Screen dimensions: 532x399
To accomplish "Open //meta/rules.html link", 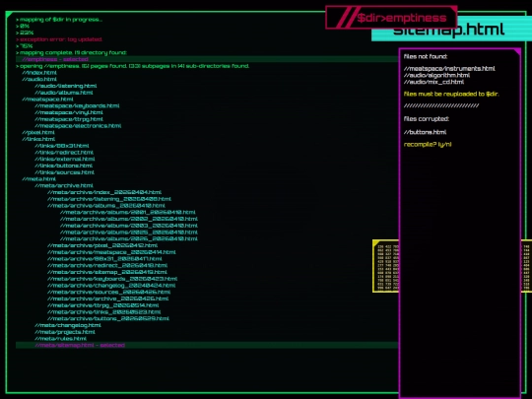I will pos(61,339).
